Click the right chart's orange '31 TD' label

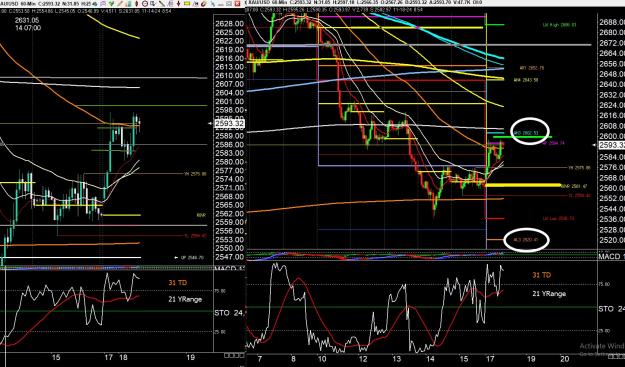tap(542, 275)
